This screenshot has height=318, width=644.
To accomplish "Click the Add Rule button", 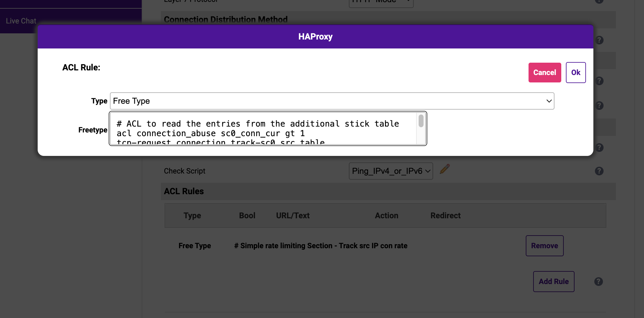I will [554, 282].
